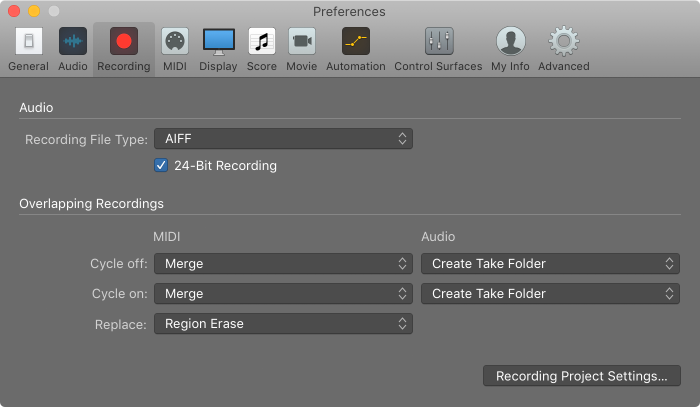700x408 pixels.
Task: Open the Display monitor preferences icon
Action: tap(218, 42)
